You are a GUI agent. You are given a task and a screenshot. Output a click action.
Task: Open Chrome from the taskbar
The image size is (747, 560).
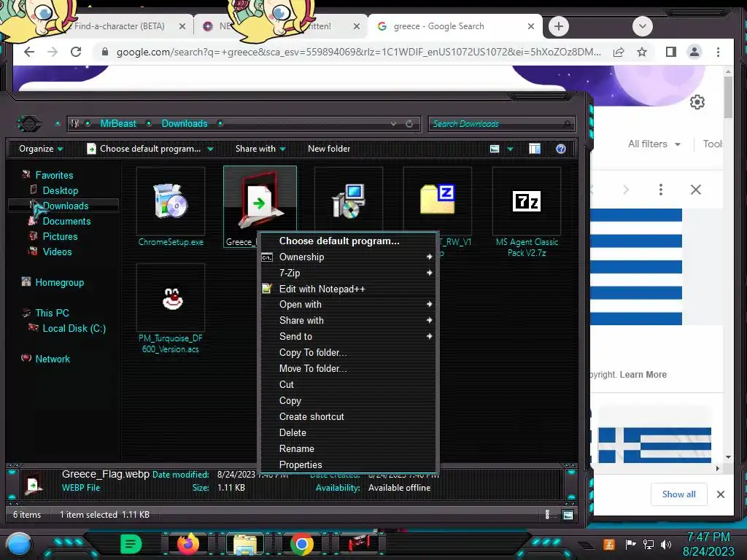pos(301,544)
